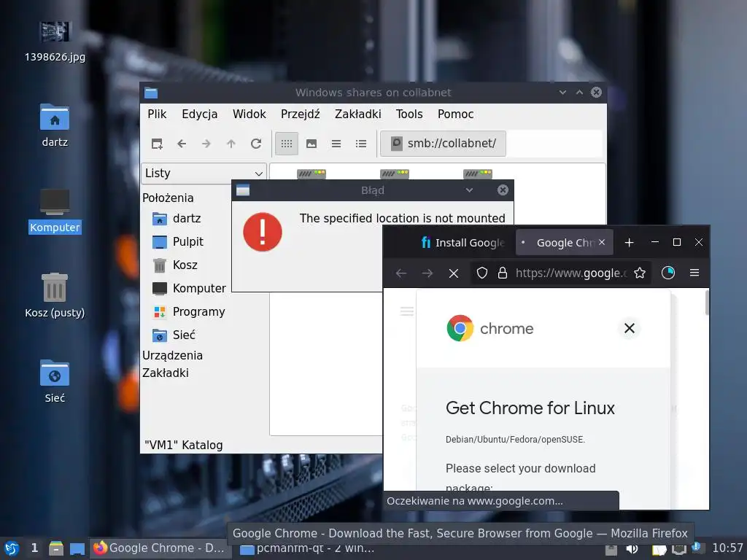Click the Firefox tracking protection shield
The image size is (747, 560).
click(482, 273)
